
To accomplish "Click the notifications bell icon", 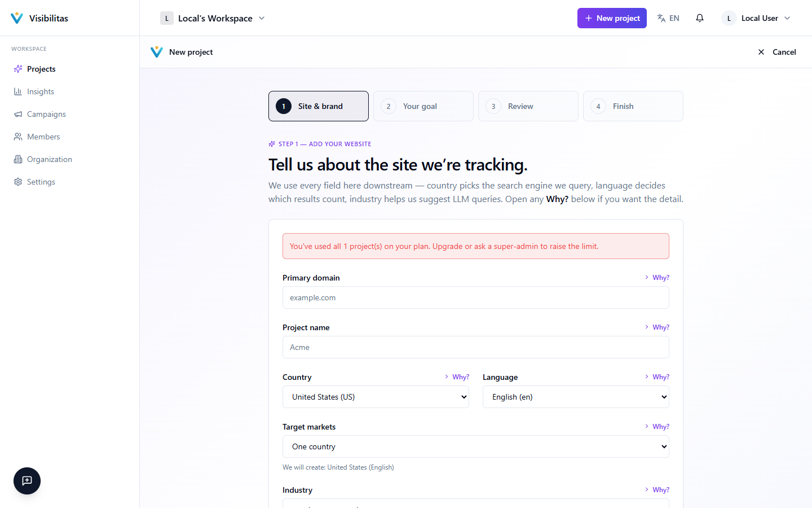I will click(700, 18).
